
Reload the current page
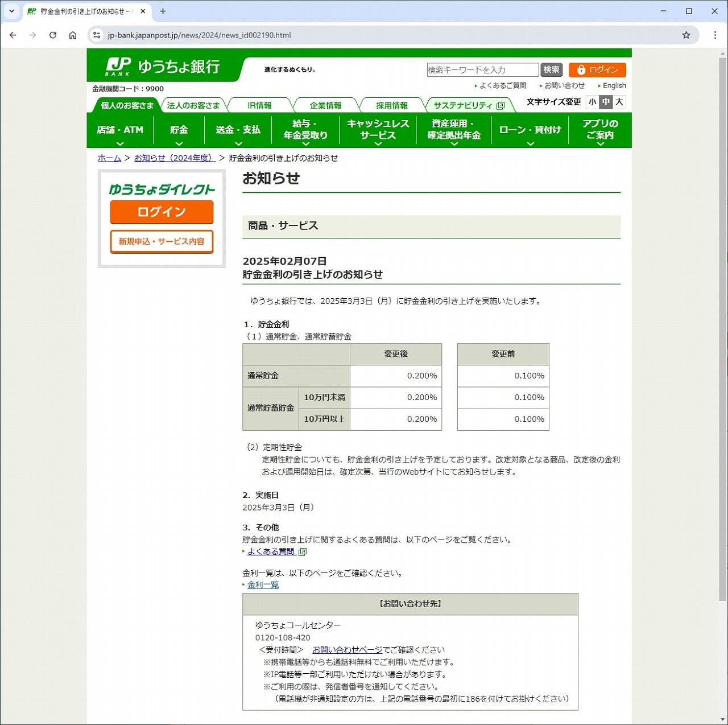point(53,35)
